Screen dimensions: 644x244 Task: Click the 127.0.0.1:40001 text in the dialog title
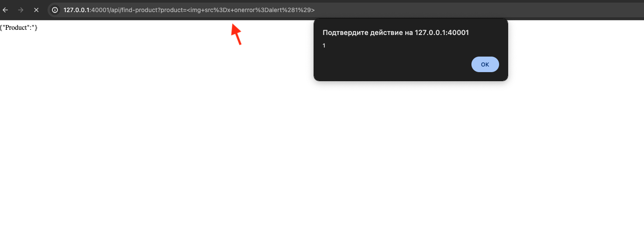coord(442,32)
